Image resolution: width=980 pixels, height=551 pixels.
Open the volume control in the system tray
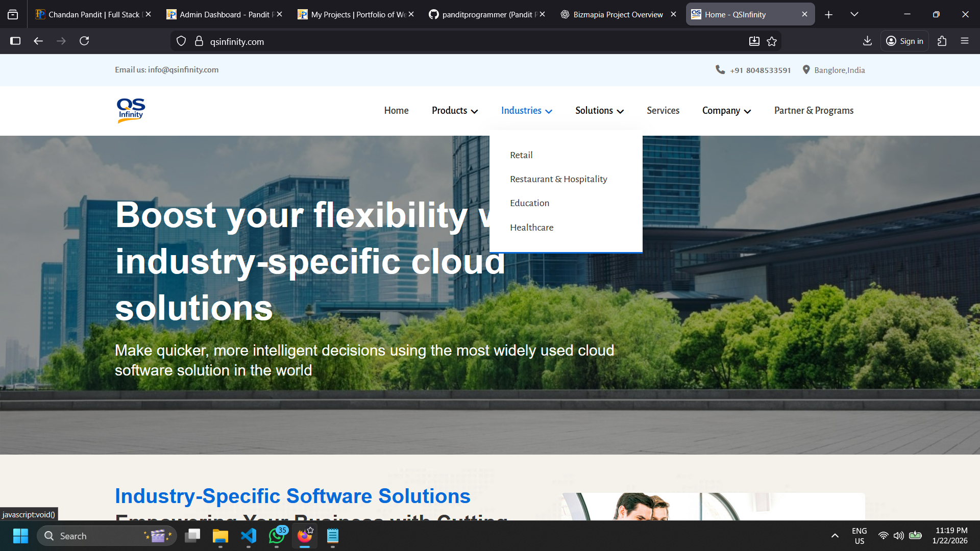[x=898, y=536]
